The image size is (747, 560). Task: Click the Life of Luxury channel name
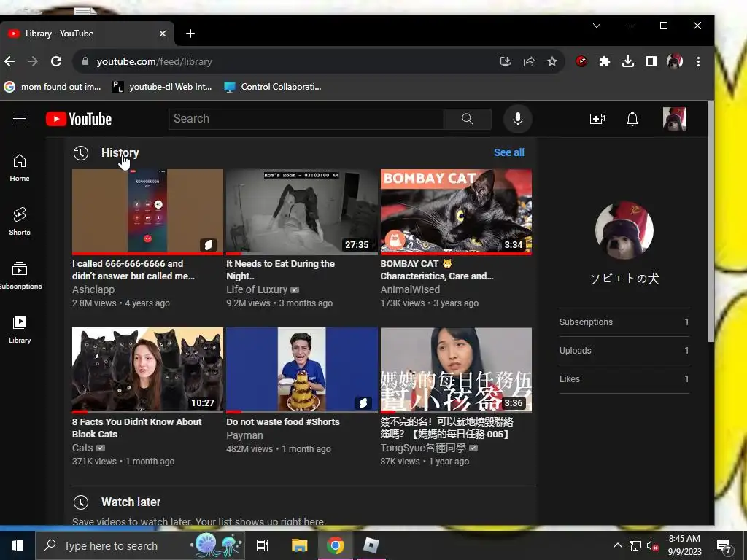[257, 289]
